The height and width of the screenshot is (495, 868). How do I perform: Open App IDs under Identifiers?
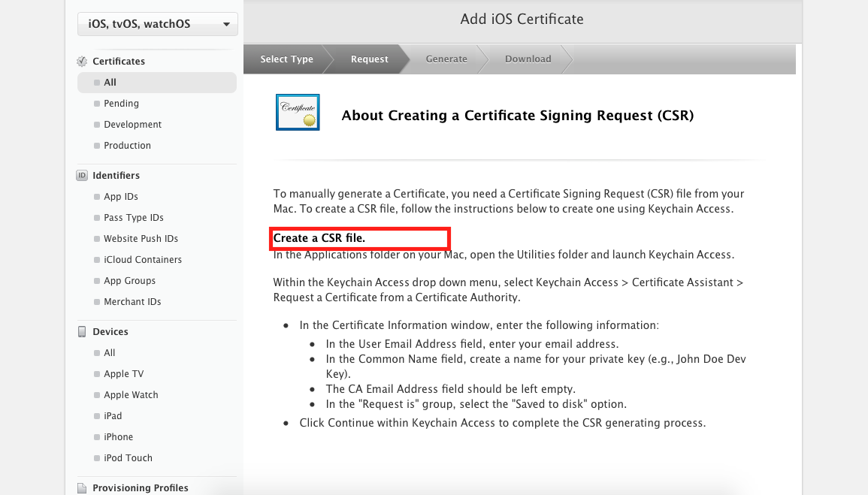pyautogui.click(x=121, y=196)
